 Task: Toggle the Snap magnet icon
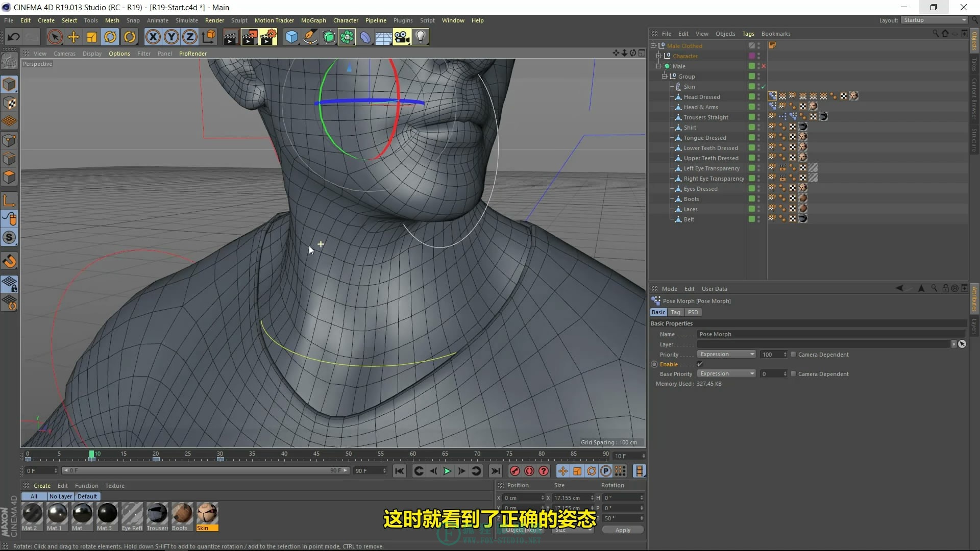9,261
